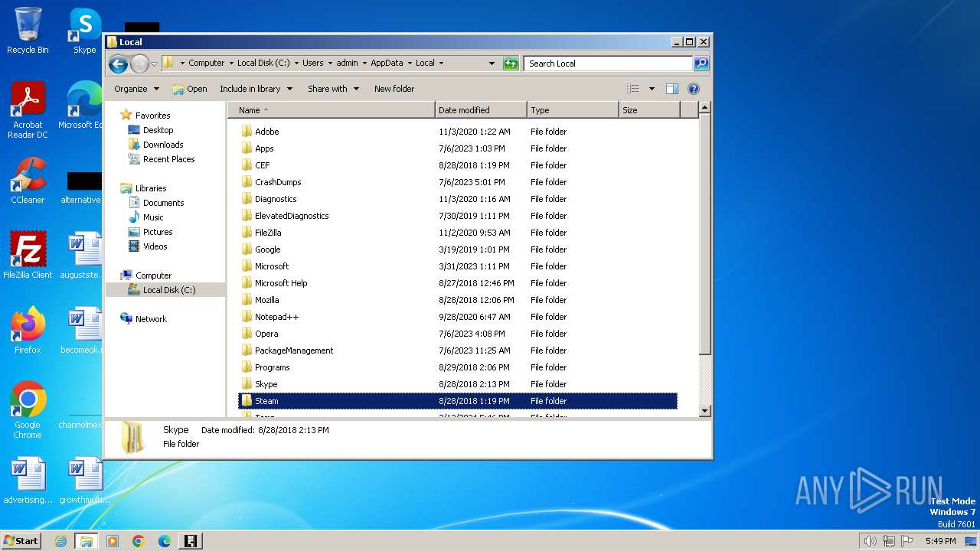Open the address bar history dropdown
The image size is (980, 551).
tap(492, 64)
